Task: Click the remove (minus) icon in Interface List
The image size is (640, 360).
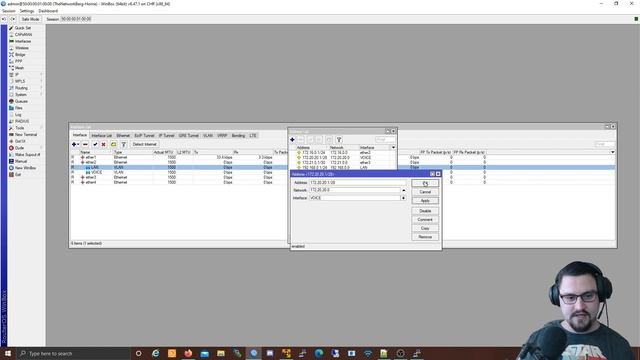Action: tap(85, 144)
